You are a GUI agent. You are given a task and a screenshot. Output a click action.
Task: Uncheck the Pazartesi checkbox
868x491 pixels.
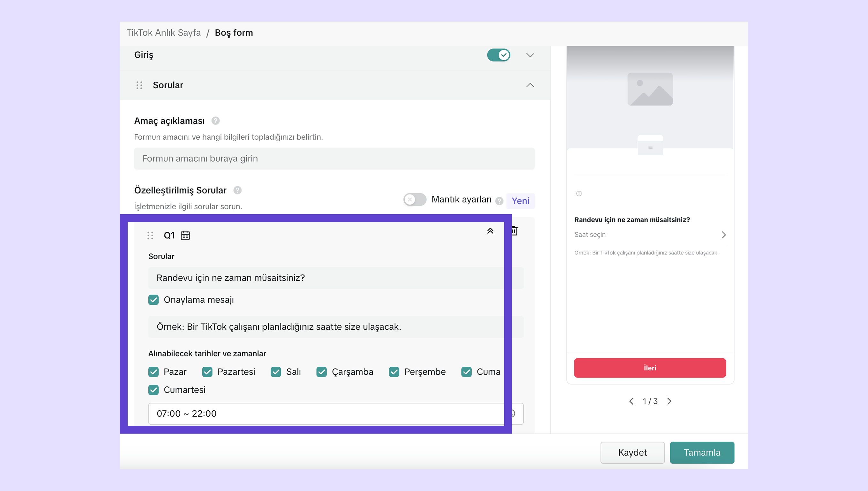pyautogui.click(x=207, y=372)
